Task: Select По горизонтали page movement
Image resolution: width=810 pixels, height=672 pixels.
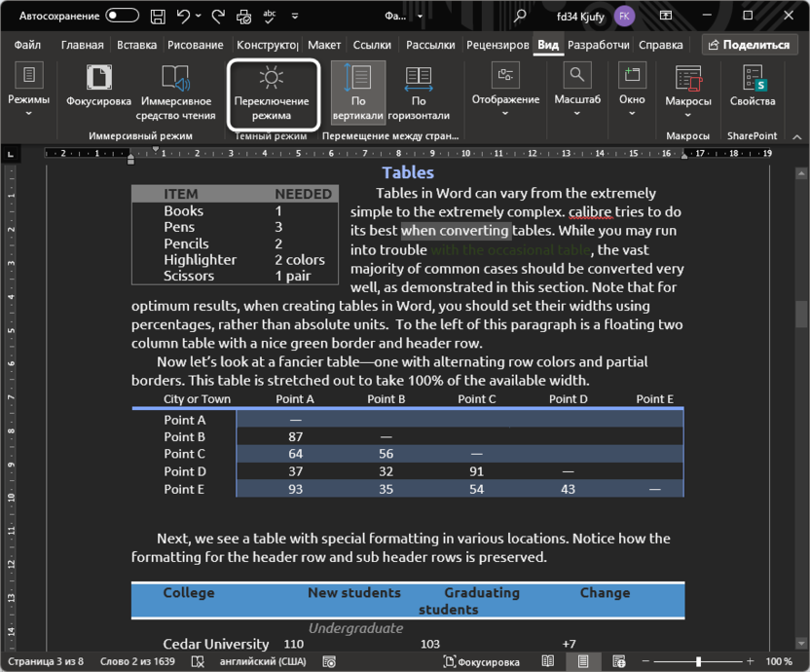Action: tap(419, 93)
